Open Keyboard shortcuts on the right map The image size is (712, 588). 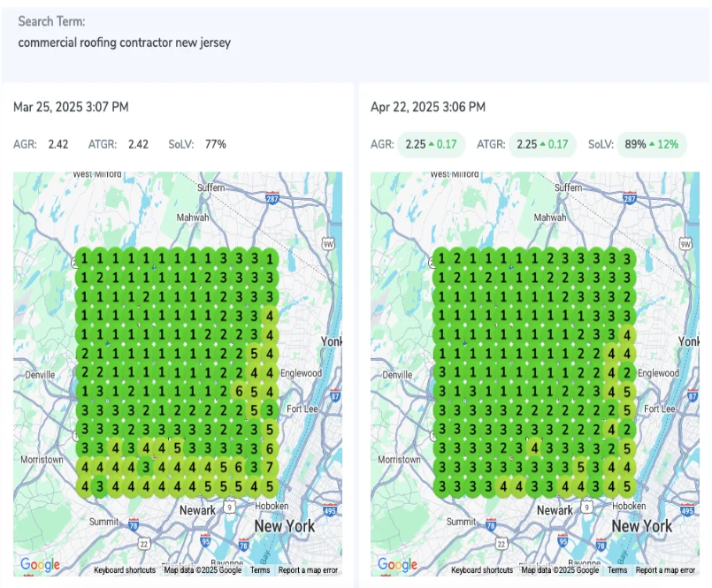pos(482,570)
